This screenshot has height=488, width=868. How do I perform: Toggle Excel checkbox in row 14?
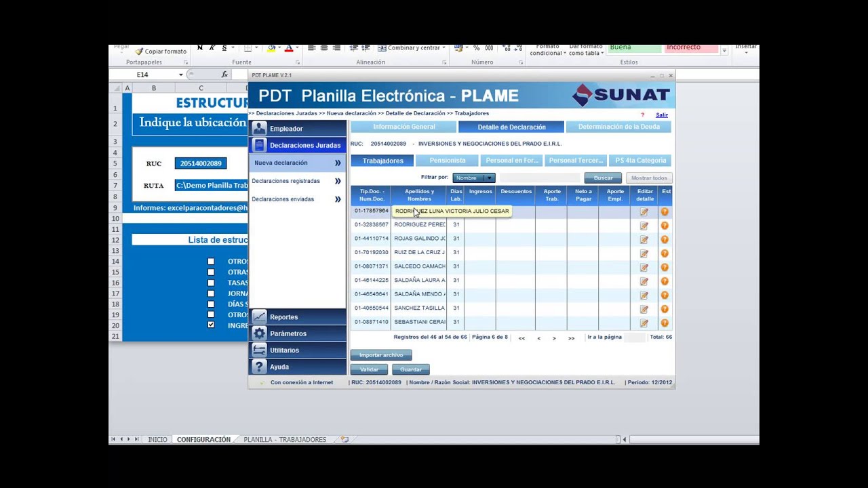(211, 262)
